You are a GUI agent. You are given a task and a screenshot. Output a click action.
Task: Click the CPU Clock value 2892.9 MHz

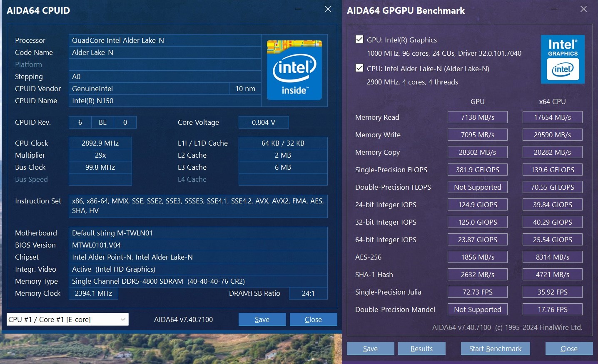click(100, 143)
